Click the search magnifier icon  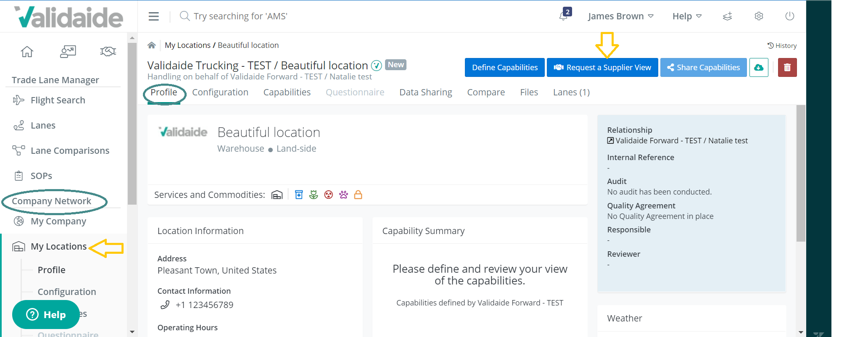185,16
